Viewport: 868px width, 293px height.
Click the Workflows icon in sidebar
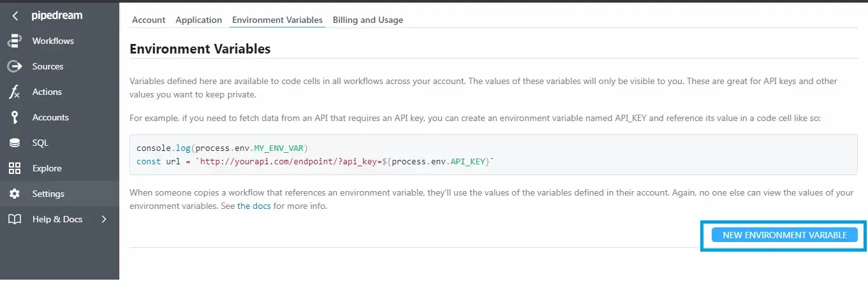[14, 41]
